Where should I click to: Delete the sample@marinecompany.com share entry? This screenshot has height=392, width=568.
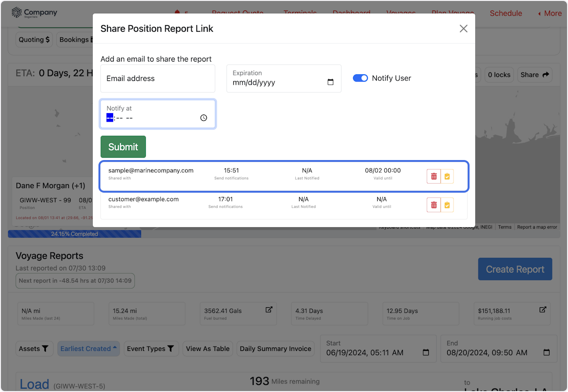click(x=434, y=176)
